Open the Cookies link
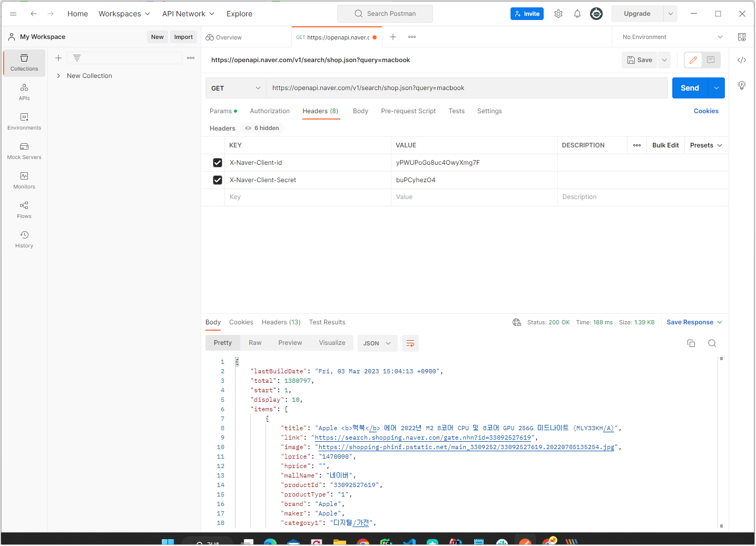This screenshot has width=756, height=546. [706, 111]
